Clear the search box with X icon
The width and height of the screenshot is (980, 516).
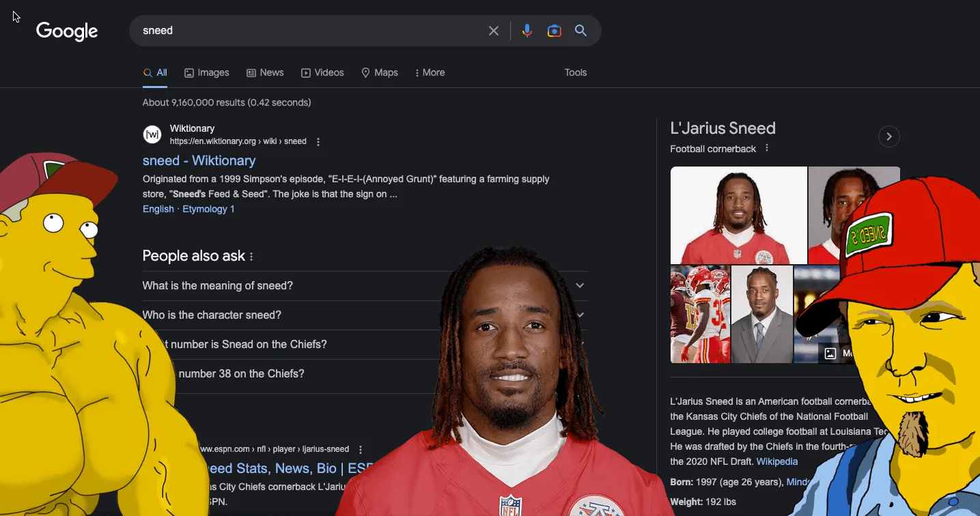[494, 31]
